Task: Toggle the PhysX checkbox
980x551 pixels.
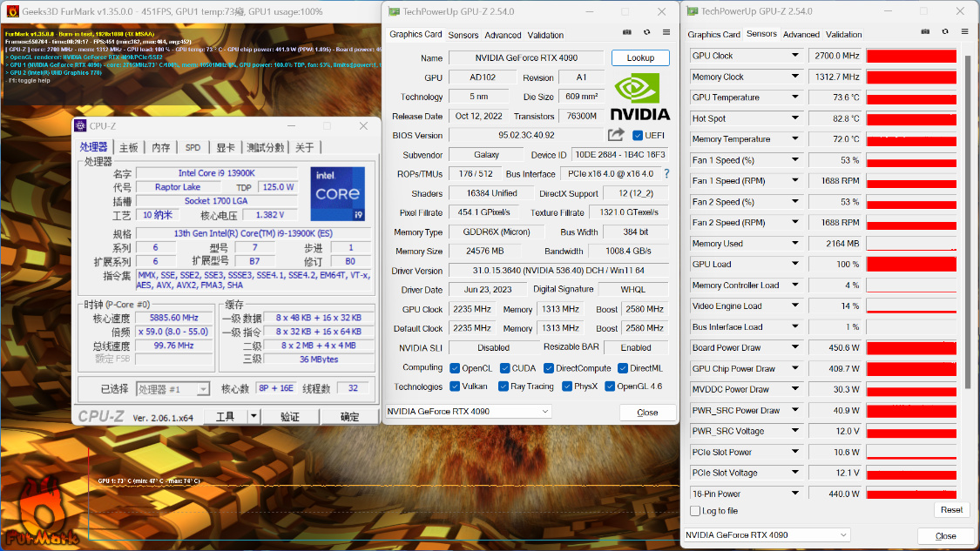Action: [x=567, y=386]
